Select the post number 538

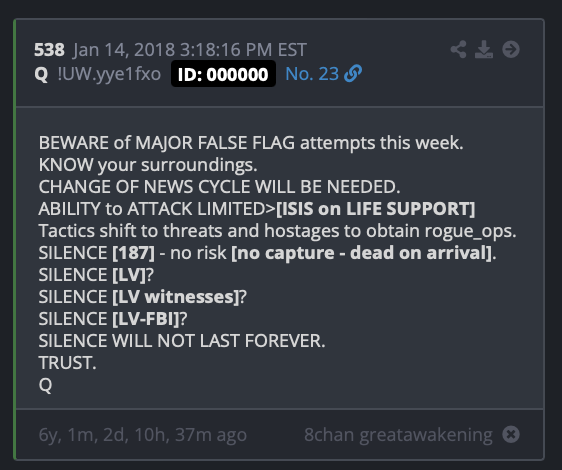pyautogui.click(x=49, y=49)
